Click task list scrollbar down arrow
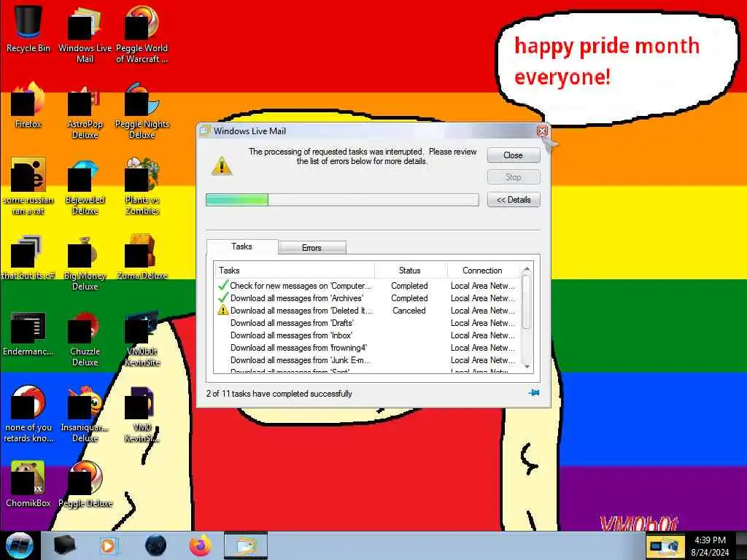The height and width of the screenshot is (560, 747). click(x=527, y=367)
